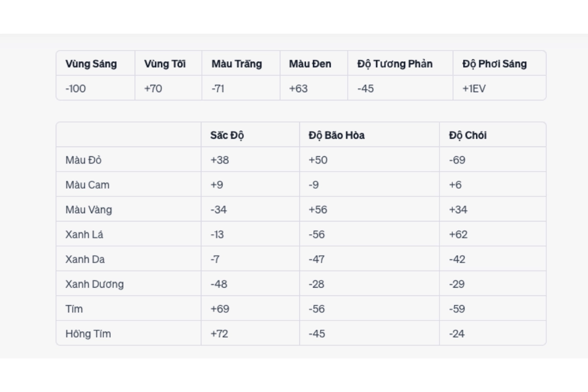Select the +38 hue value for Màu Đỏ
The height and width of the screenshot is (392, 588).
pyautogui.click(x=220, y=160)
